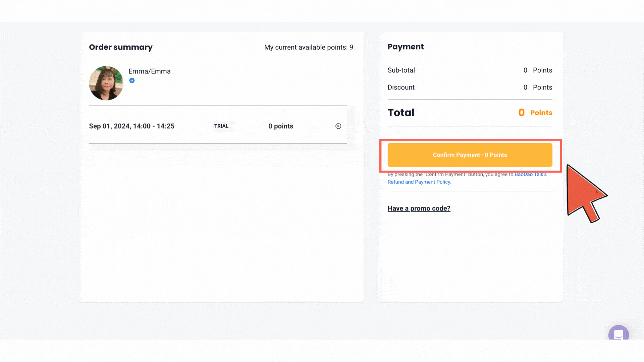Click the Emma/Emma teacher name
Image resolution: width=644 pixels, height=362 pixels.
coord(149,71)
